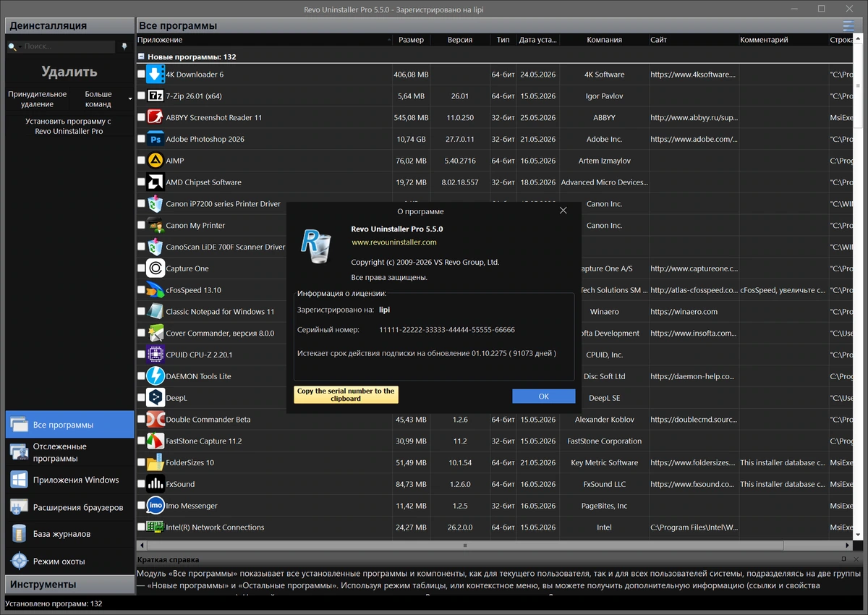The height and width of the screenshot is (615, 868).
Task: Open the www.revouninstaller.com link
Action: (x=394, y=242)
